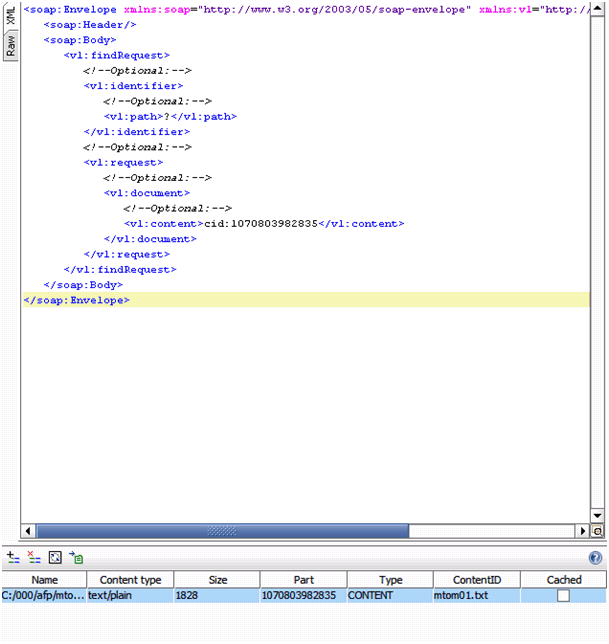Sort attachments by the Name column header
The height and width of the screenshot is (644, 609).
tap(44, 580)
